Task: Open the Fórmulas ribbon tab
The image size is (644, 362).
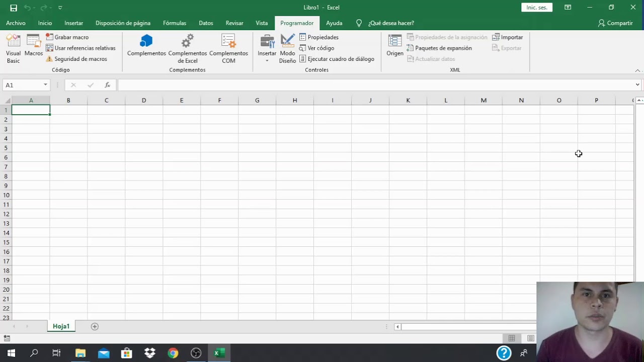Action: (175, 23)
